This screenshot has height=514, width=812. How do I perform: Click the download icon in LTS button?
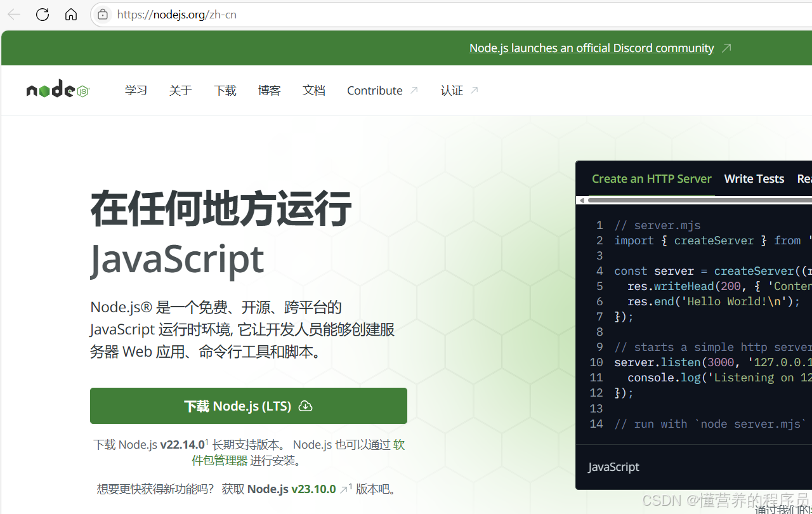coord(306,406)
